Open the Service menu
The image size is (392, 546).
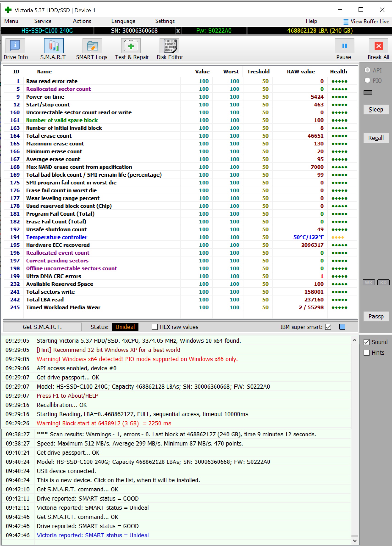coord(43,21)
